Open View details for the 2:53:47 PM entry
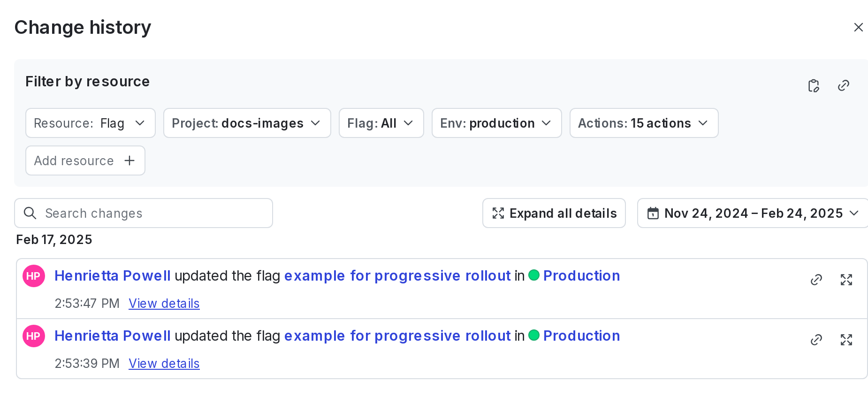Image resolution: width=868 pixels, height=397 pixels. [x=164, y=304]
